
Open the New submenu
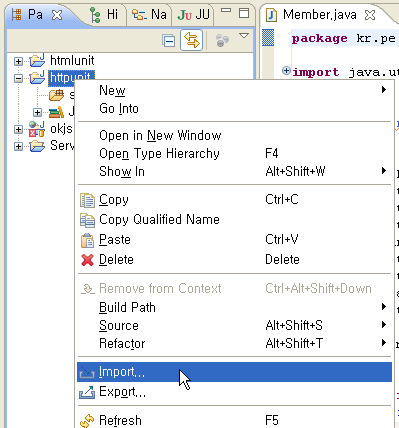click(234, 91)
